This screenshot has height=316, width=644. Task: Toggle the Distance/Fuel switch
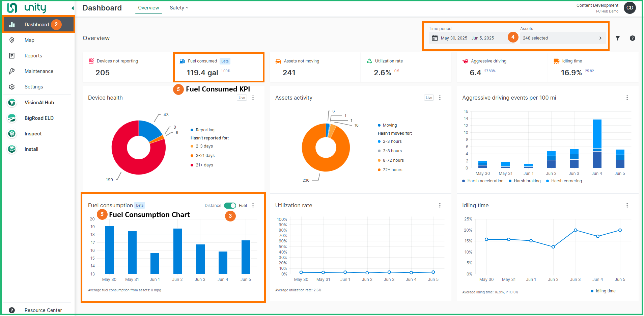pyautogui.click(x=230, y=206)
